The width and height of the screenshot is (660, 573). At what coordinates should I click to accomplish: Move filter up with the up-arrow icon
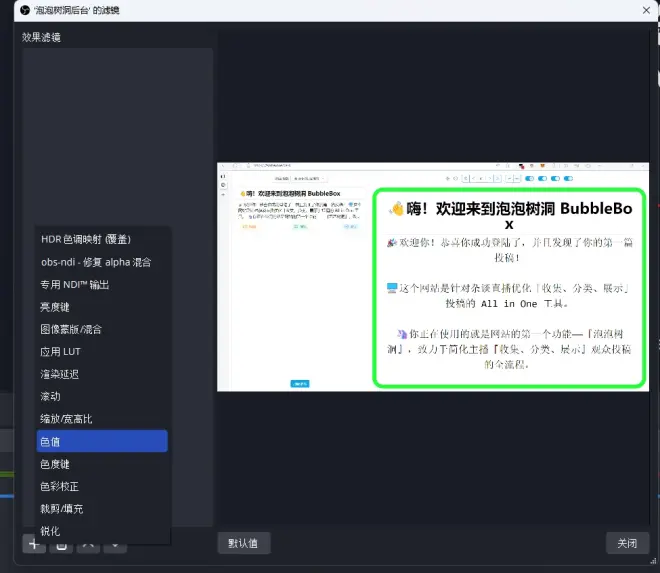pyautogui.click(x=88, y=546)
